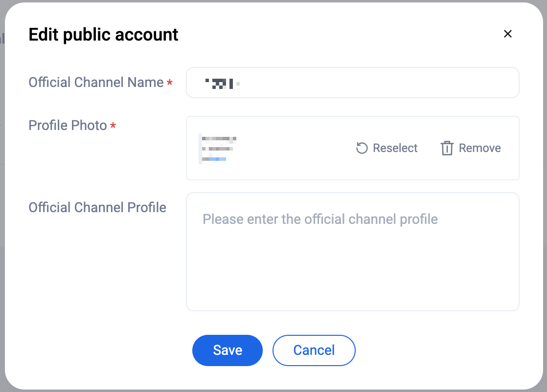The image size is (547, 392).
Task: Click the Edit public account title
Action: tap(103, 35)
